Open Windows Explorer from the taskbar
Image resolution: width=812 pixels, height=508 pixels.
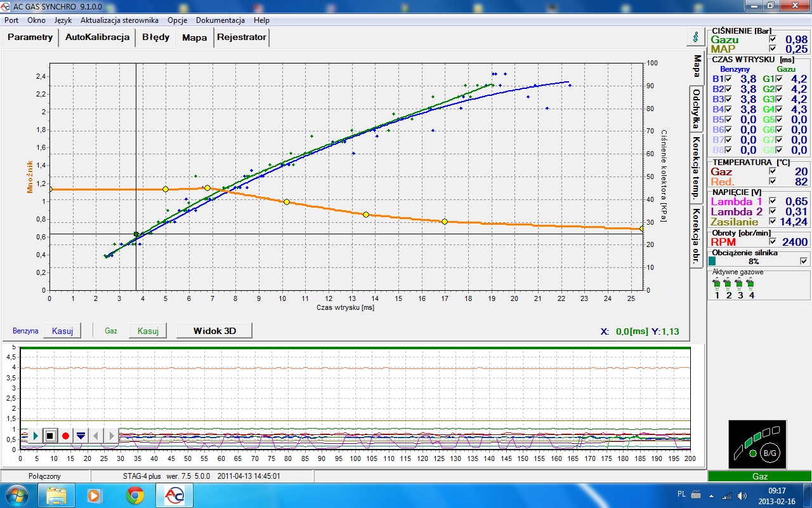56,495
